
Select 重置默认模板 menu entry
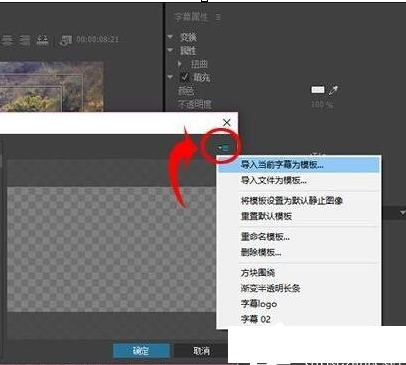(299, 216)
